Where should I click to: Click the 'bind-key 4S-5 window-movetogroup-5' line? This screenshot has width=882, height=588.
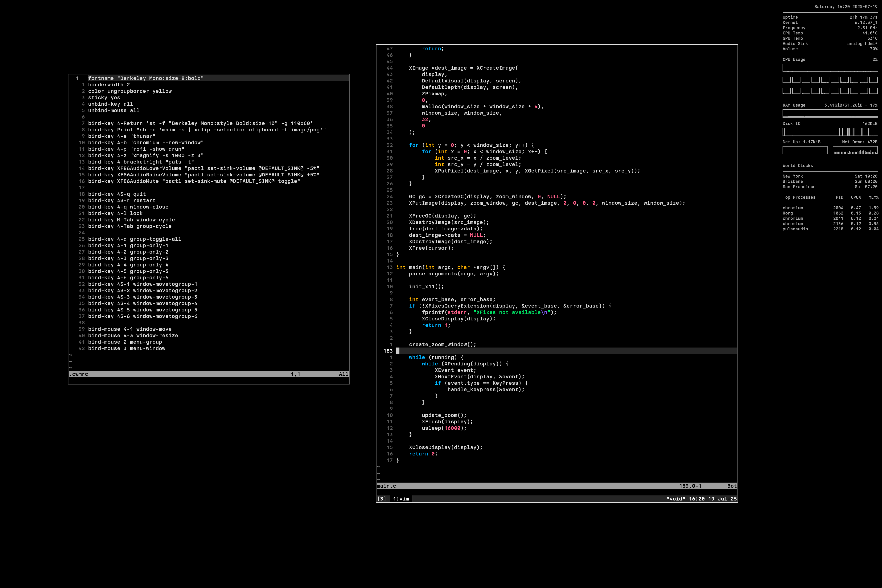pyautogui.click(x=142, y=310)
